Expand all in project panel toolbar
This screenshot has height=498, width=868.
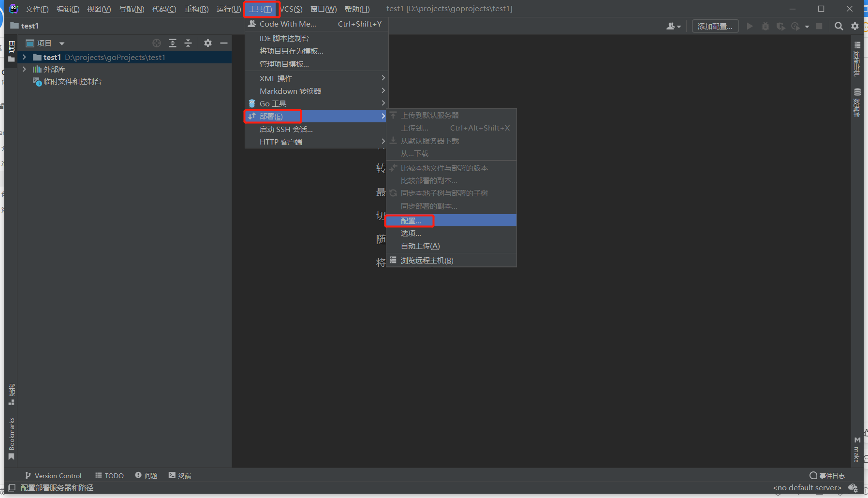pos(173,43)
